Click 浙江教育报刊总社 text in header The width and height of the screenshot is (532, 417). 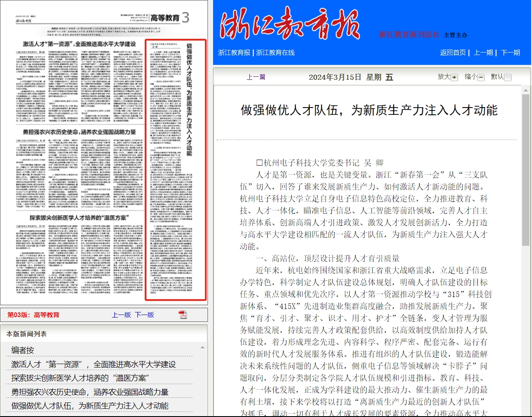point(409,35)
